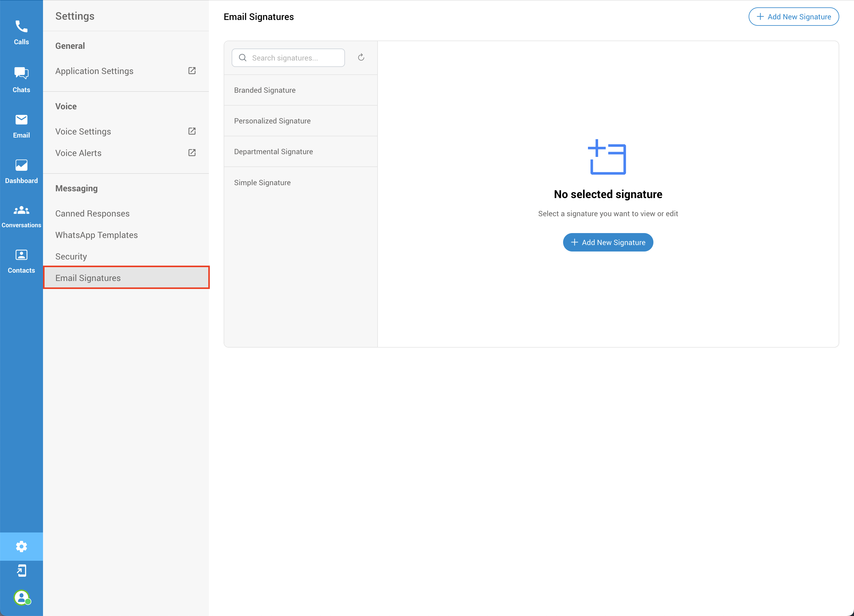Image resolution: width=854 pixels, height=616 pixels.
Task: Open Security settings
Action: pyautogui.click(x=126, y=256)
